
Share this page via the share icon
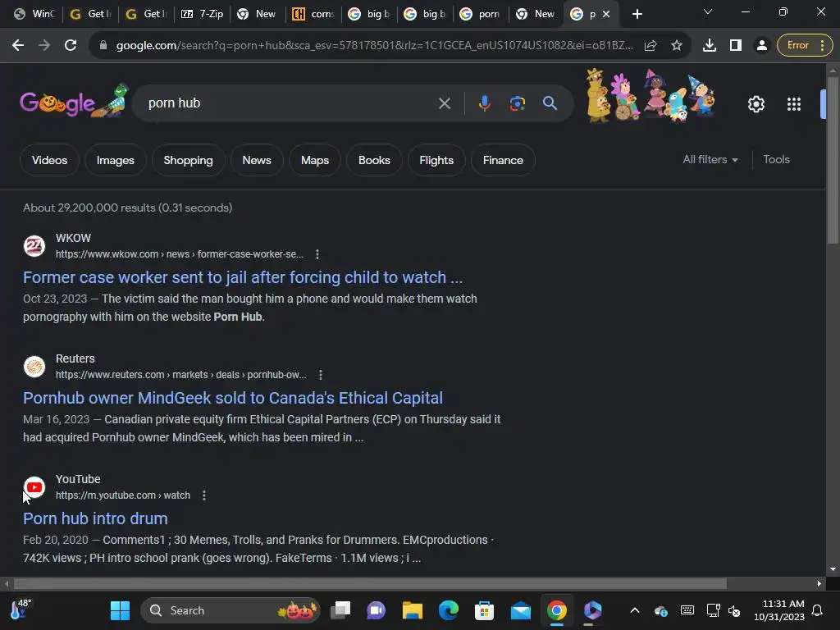tap(651, 46)
